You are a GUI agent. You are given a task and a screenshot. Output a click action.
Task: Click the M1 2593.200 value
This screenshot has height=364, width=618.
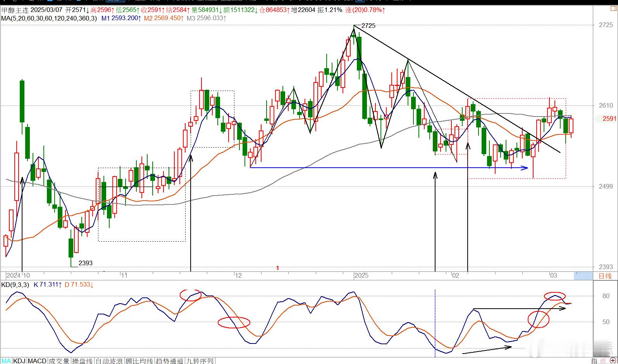pyautogui.click(x=121, y=18)
